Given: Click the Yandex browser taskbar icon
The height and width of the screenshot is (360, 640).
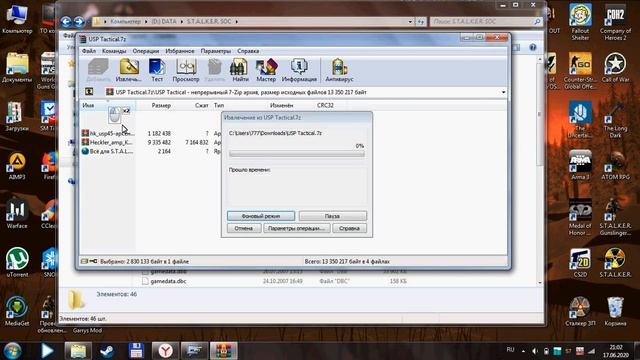Looking at the screenshot, I should tap(165, 351).
